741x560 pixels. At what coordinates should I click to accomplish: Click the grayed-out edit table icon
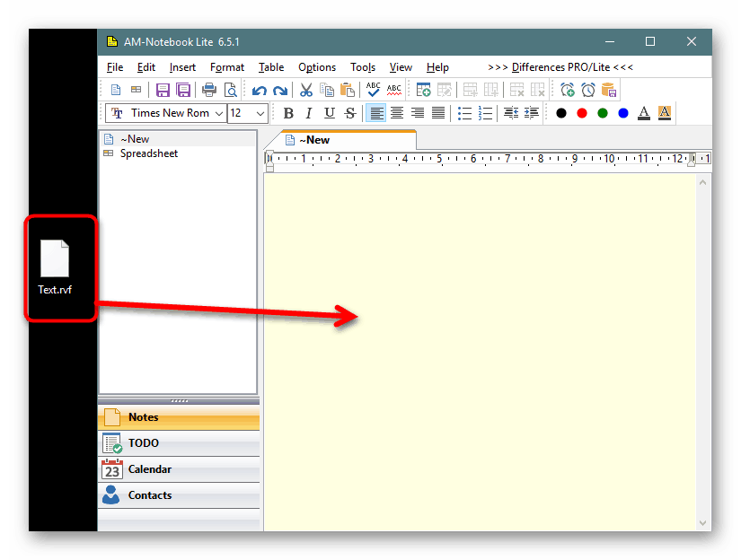click(x=445, y=90)
